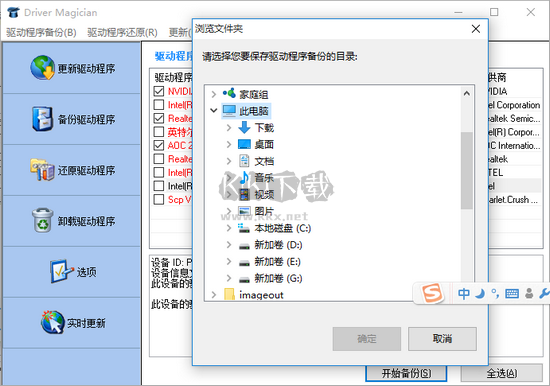Click the Desktop (桌面) folder icon
Screen dimensions: 550x386
tap(244, 144)
